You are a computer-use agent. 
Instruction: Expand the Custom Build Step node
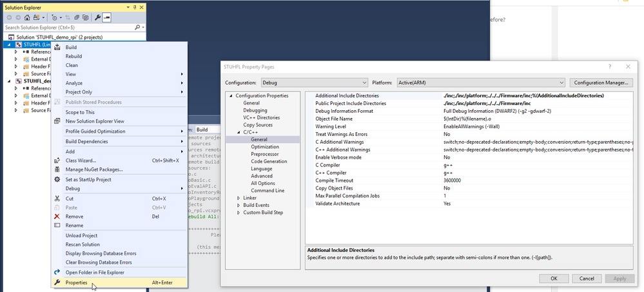coord(239,213)
